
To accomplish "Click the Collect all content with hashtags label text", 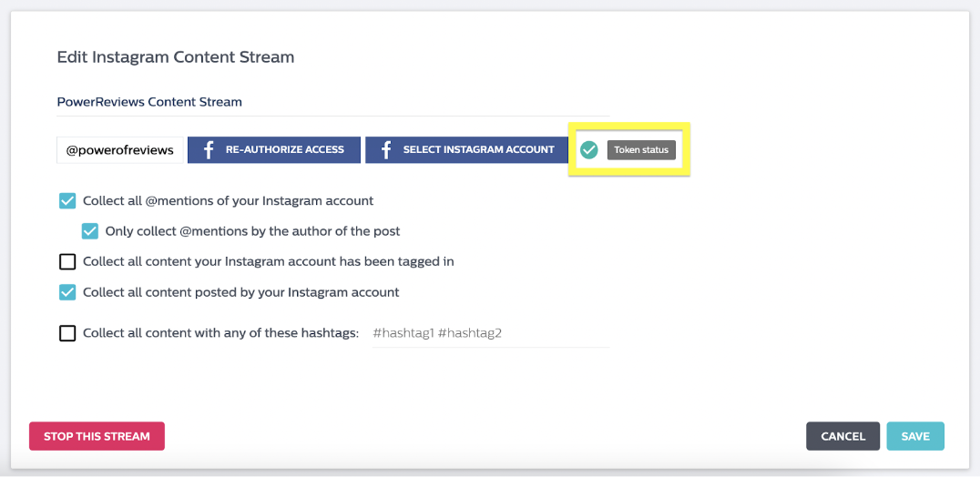I will pos(220,333).
